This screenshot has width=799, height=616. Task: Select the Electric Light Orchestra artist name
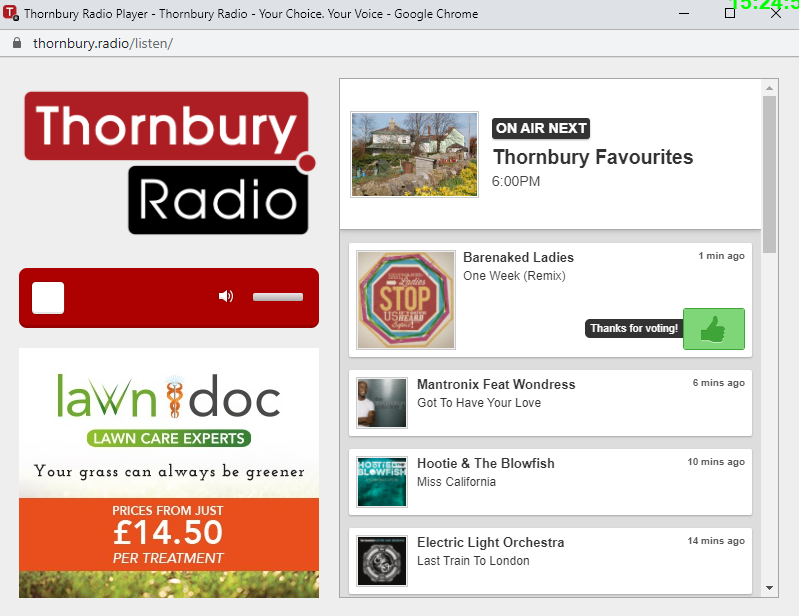click(x=490, y=542)
